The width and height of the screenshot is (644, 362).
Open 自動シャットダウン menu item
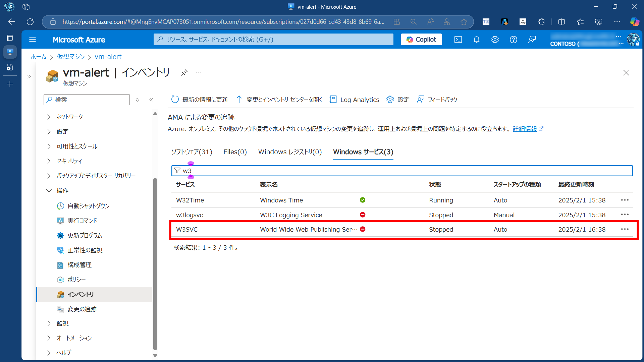coord(88,206)
